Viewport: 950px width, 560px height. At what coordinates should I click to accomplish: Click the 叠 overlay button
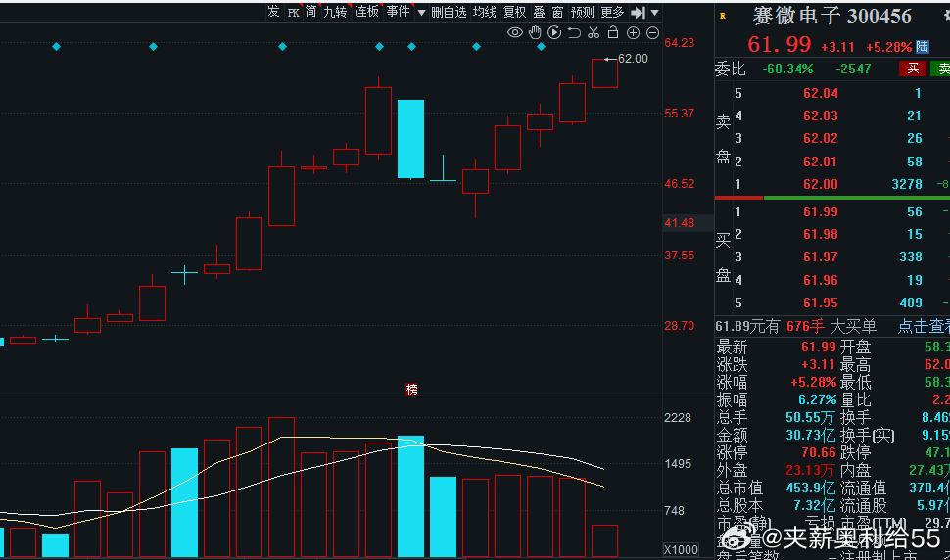click(540, 12)
